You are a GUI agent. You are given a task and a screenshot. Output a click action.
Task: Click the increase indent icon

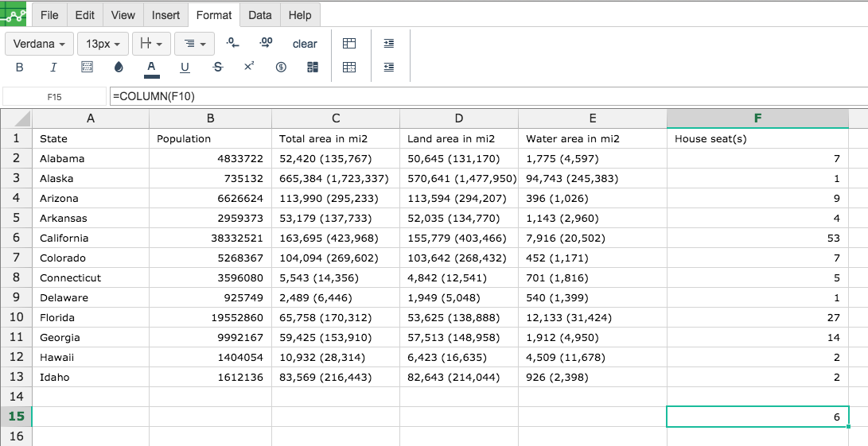point(388,44)
